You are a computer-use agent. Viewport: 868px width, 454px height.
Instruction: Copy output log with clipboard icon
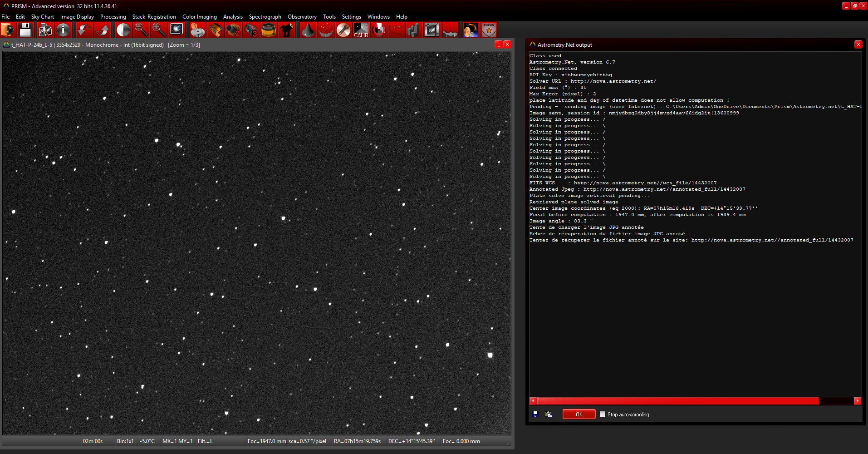tap(549, 414)
